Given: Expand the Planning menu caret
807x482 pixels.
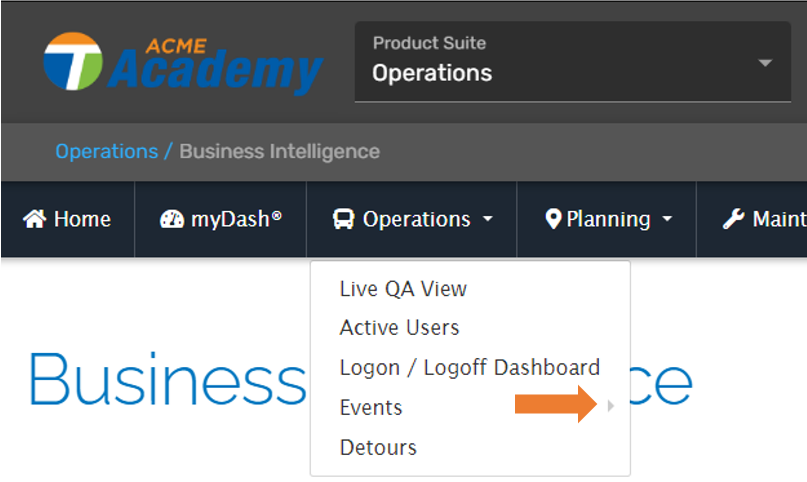Looking at the screenshot, I should point(667,219).
